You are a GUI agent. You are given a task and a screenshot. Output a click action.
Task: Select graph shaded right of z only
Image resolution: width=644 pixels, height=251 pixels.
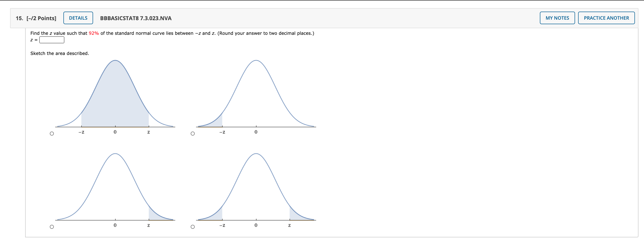(52, 227)
